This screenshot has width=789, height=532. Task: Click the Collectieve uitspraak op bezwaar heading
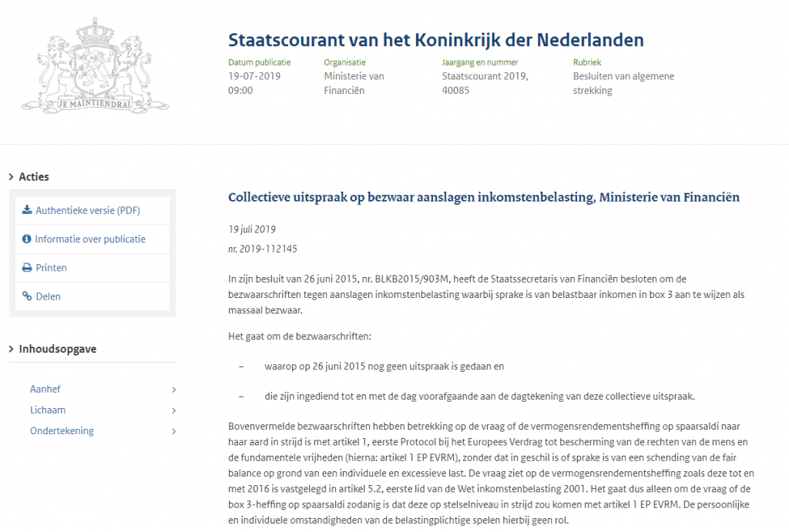pos(484,197)
